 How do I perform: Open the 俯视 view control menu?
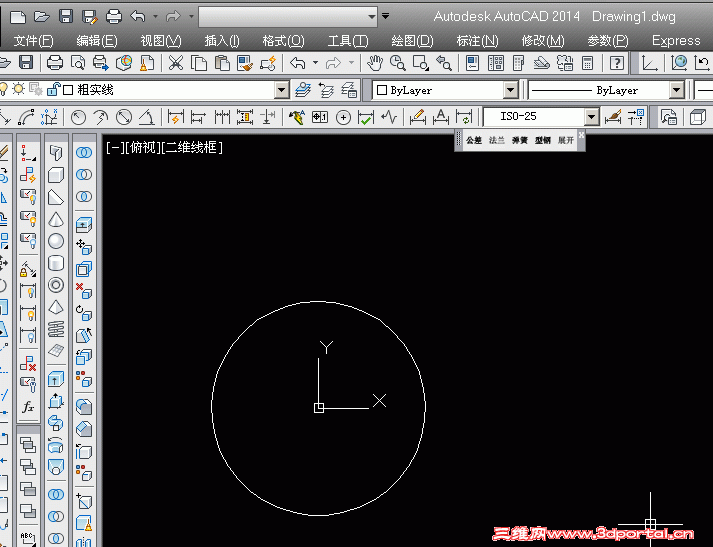coord(142,147)
